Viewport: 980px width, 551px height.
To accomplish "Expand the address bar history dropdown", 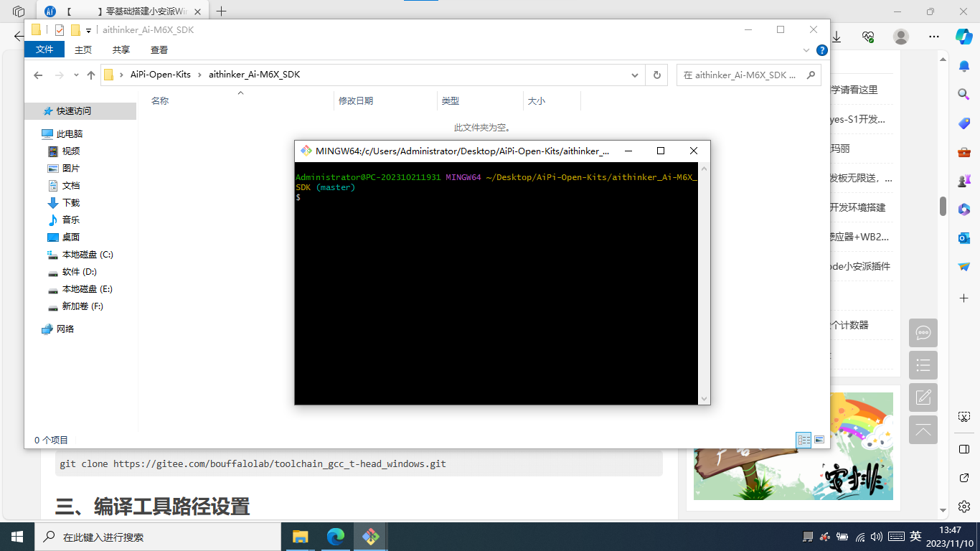I will (635, 75).
